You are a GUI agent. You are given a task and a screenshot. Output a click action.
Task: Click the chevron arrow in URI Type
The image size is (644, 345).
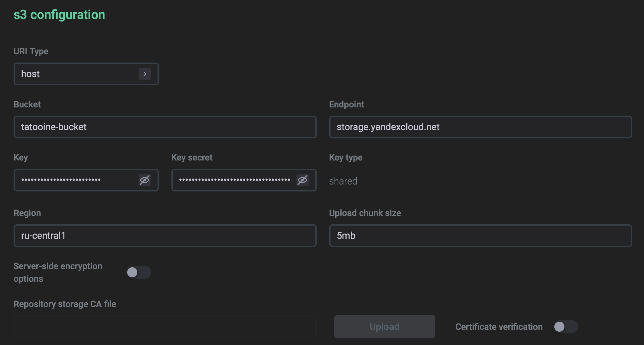coord(145,74)
